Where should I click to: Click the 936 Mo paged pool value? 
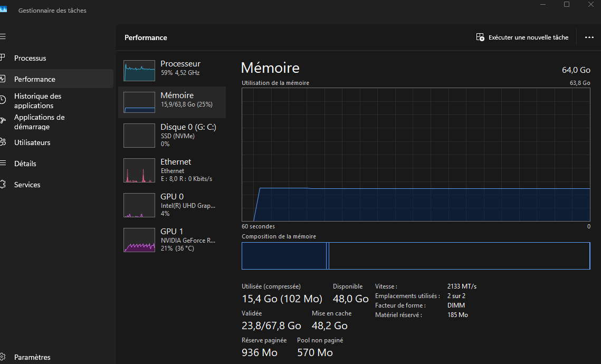(x=260, y=352)
